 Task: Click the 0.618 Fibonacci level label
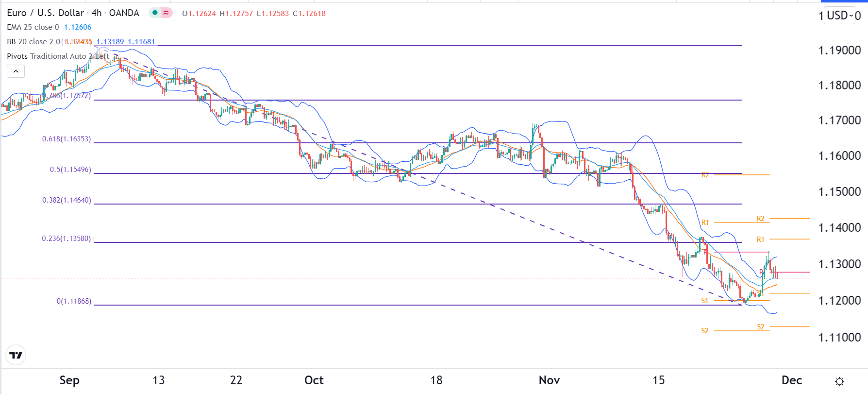point(67,139)
